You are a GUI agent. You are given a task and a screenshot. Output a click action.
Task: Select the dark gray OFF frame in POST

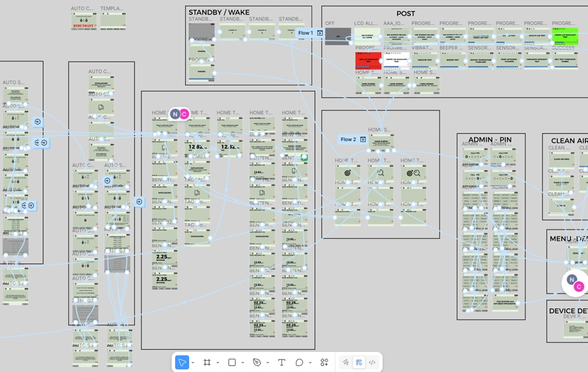click(x=338, y=36)
